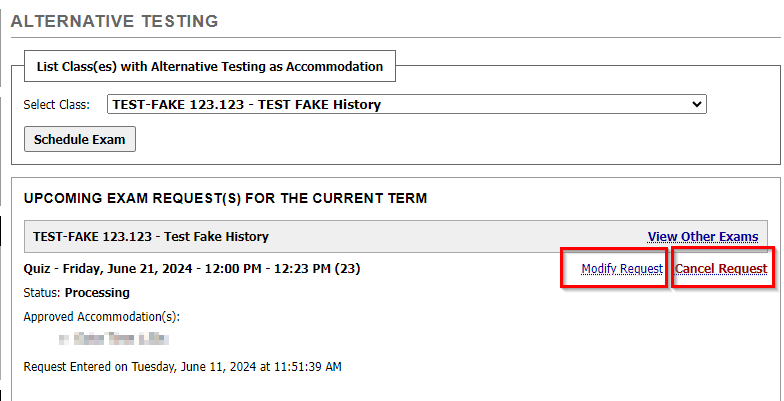
Task: Click the Approved Accommodation(s) label
Action: [x=101, y=317]
